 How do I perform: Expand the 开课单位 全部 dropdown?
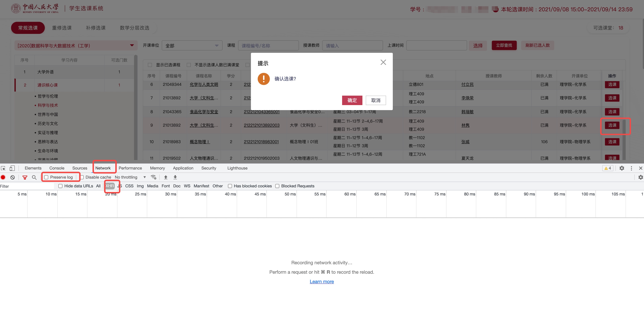click(192, 46)
